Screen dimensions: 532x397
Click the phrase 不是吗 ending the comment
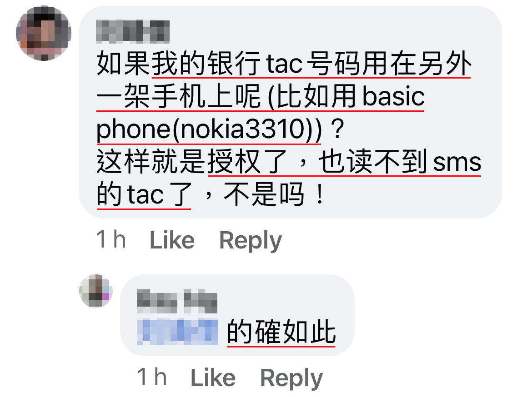click(x=264, y=194)
